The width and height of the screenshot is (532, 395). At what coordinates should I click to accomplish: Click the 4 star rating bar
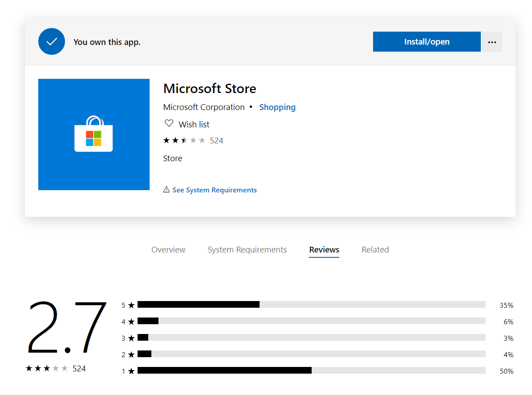tap(312, 321)
